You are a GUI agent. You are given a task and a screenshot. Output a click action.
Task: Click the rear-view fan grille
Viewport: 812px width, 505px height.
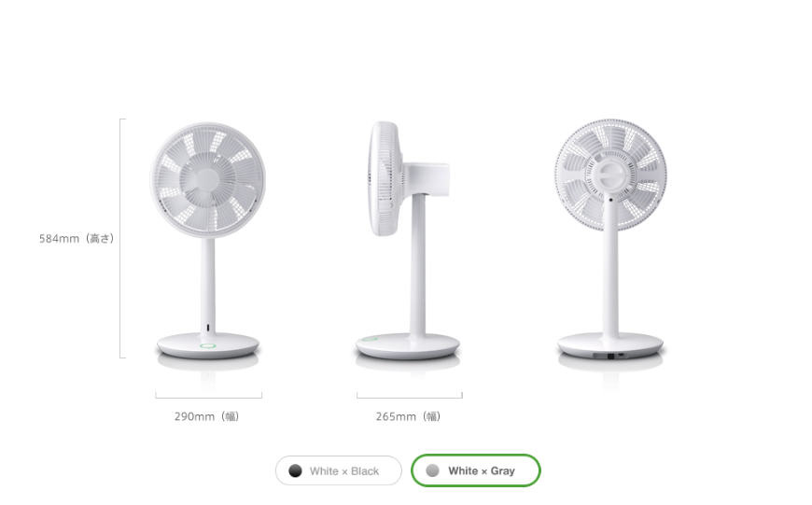tap(610, 175)
